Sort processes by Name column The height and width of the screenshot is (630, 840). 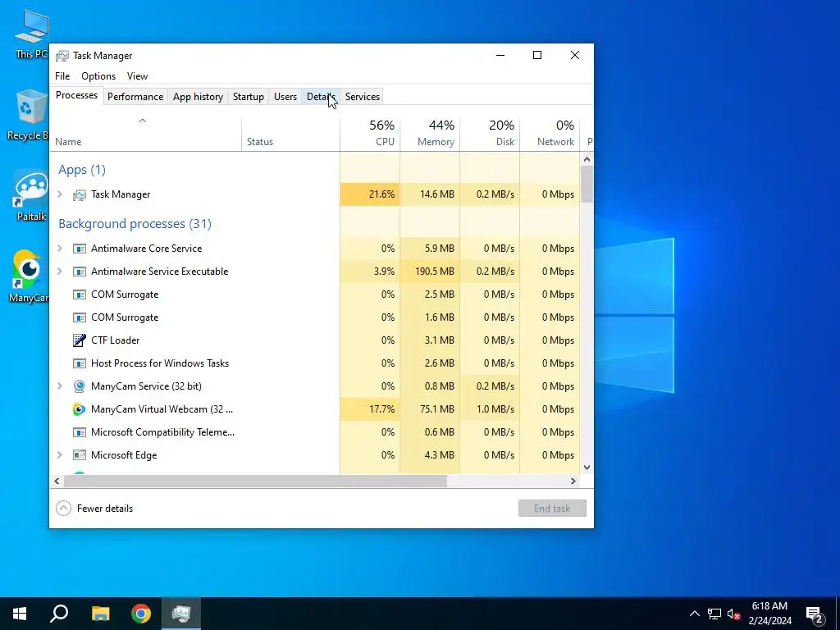[146, 135]
